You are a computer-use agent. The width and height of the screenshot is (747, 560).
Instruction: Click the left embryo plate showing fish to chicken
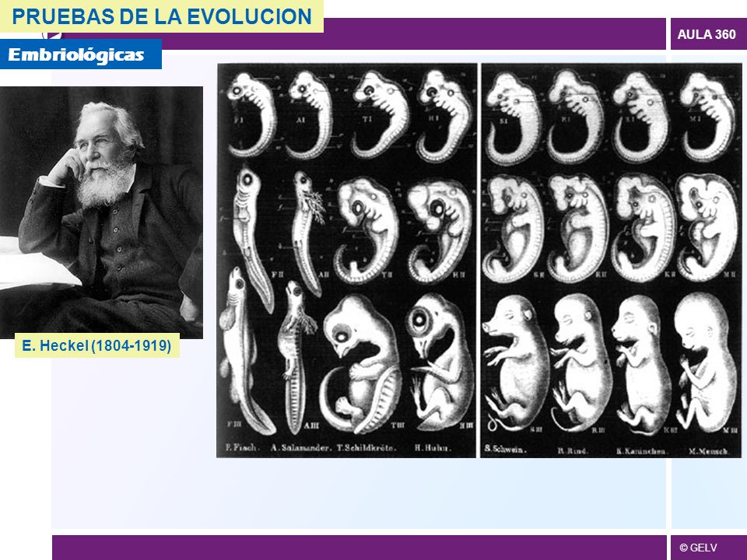pos(346,261)
